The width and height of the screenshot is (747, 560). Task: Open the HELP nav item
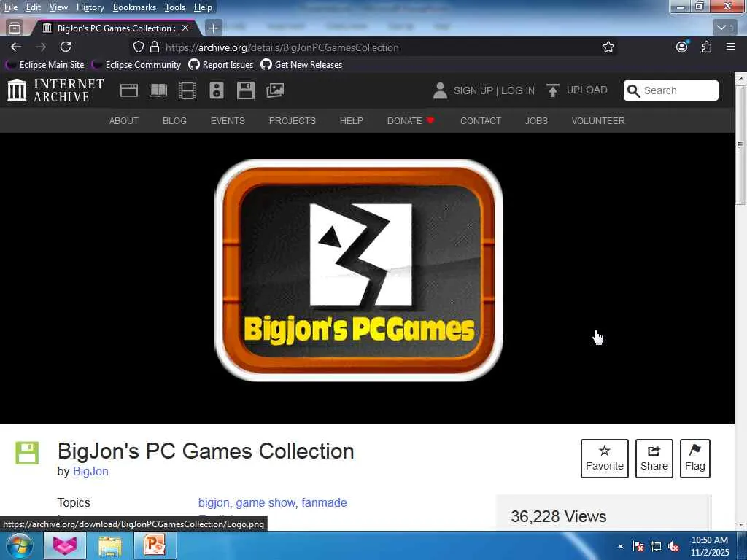pos(351,120)
